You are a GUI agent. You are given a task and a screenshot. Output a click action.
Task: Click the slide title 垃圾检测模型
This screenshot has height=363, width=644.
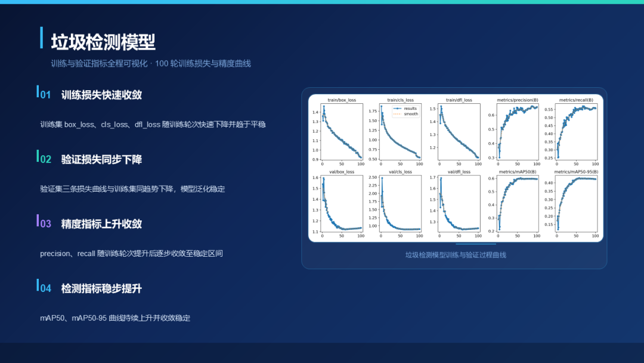pos(103,42)
